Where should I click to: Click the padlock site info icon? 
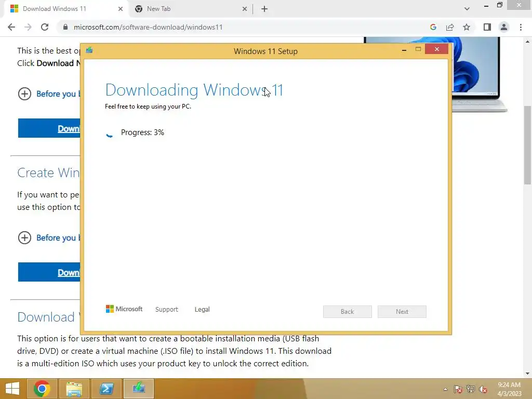[65, 27]
